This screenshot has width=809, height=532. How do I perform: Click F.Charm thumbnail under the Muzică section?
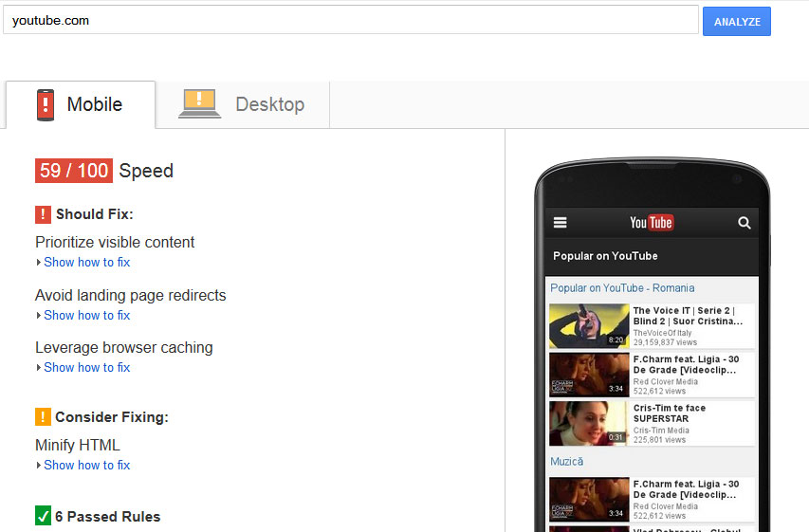pyautogui.click(x=589, y=500)
